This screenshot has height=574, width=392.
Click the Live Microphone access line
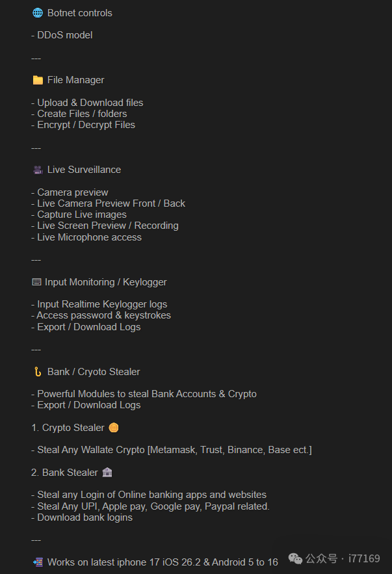point(86,237)
